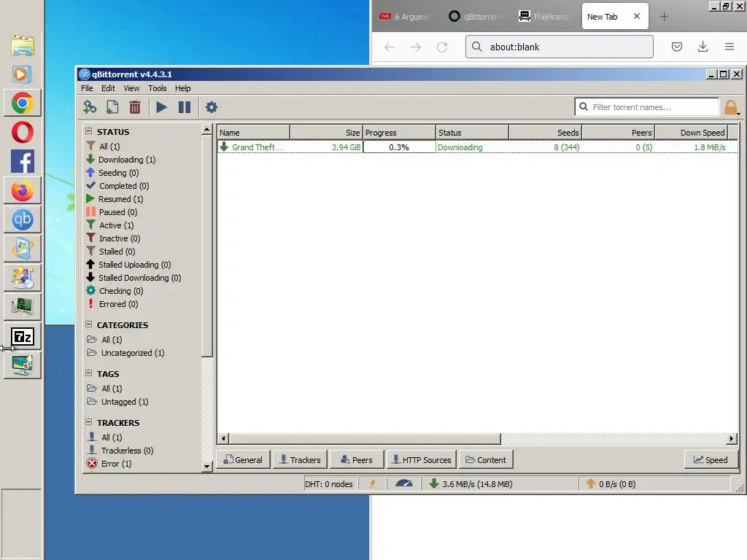Click the download speed status bar entry
This screenshot has width=747, height=560.
click(471, 484)
